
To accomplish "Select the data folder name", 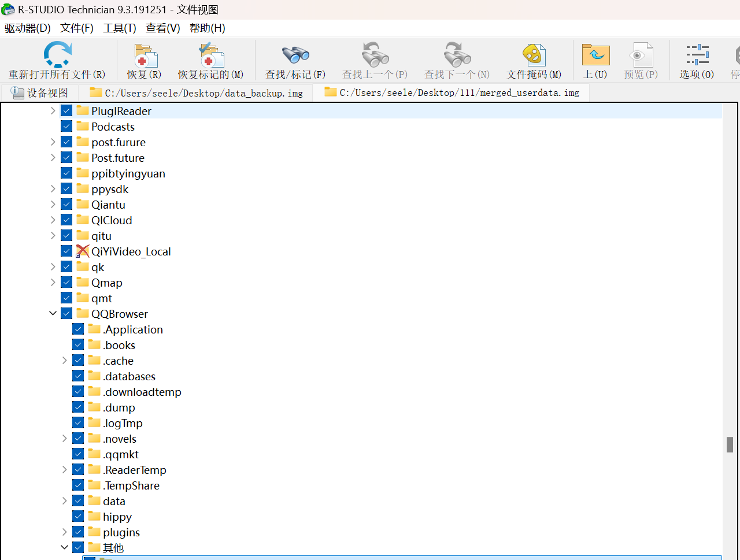I will [x=114, y=501].
